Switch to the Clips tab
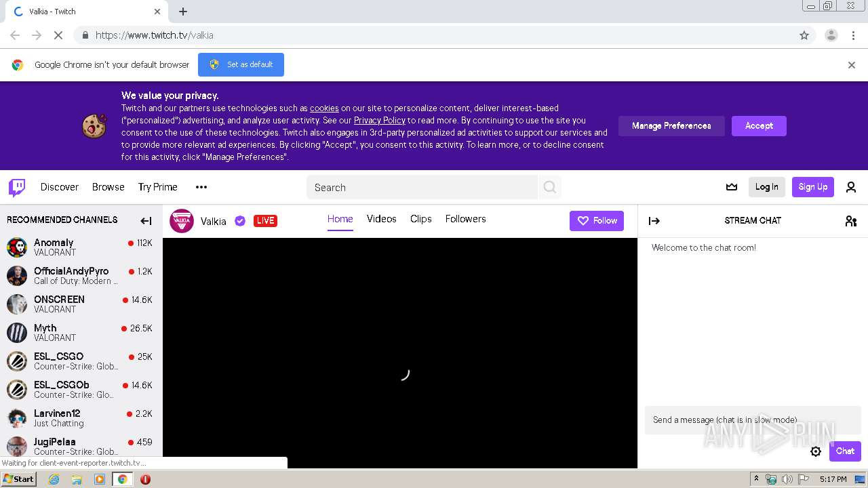The width and height of the screenshot is (868, 488). pos(421,219)
